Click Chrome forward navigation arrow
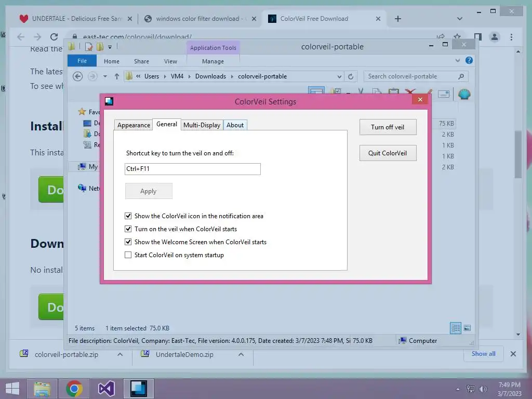Viewport: 532px width, 399px height. 37,37
